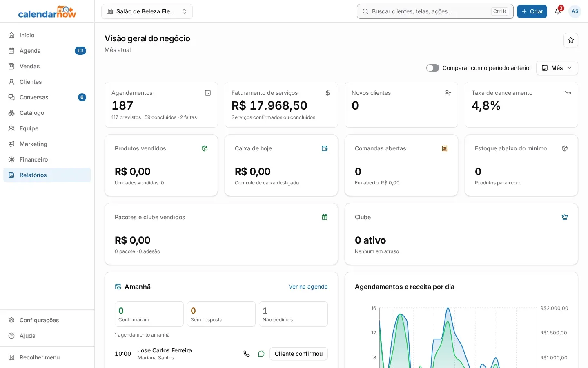The height and width of the screenshot is (368, 588).
Task: Open Ajuda in the sidebar
Action: (x=47, y=336)
